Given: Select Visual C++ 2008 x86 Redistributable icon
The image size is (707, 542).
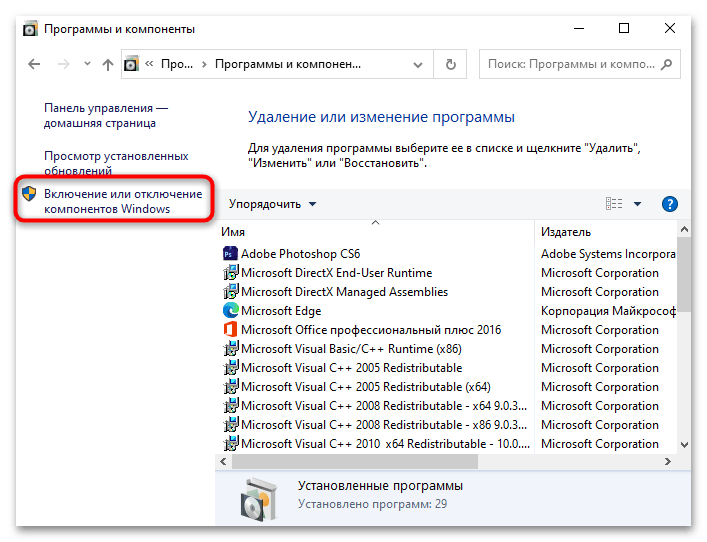Looking at the screenshot, I should point(230,424).
